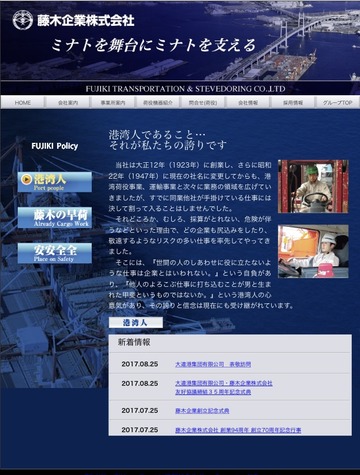This screenshot has width=360, height=475.
Task: Open the HOME menu item
Action: [23, 103]
